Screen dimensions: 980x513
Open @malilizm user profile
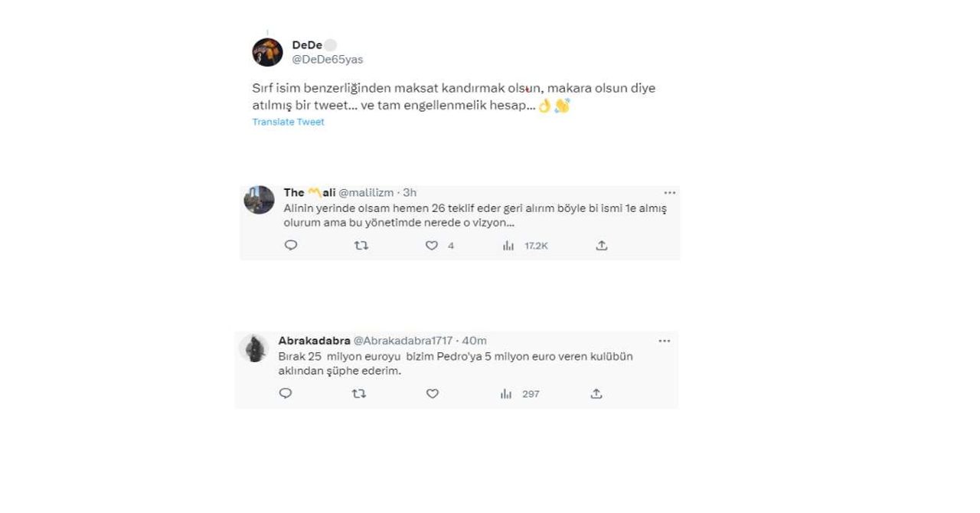[x=366, y=193]
